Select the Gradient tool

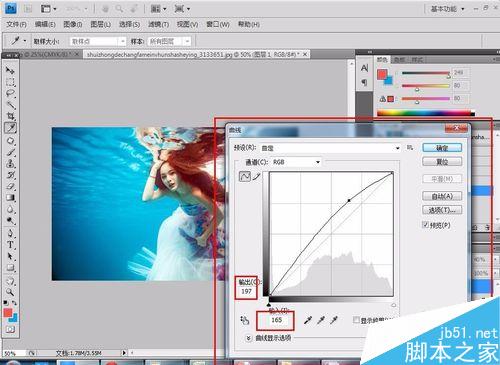coord(10,198)
